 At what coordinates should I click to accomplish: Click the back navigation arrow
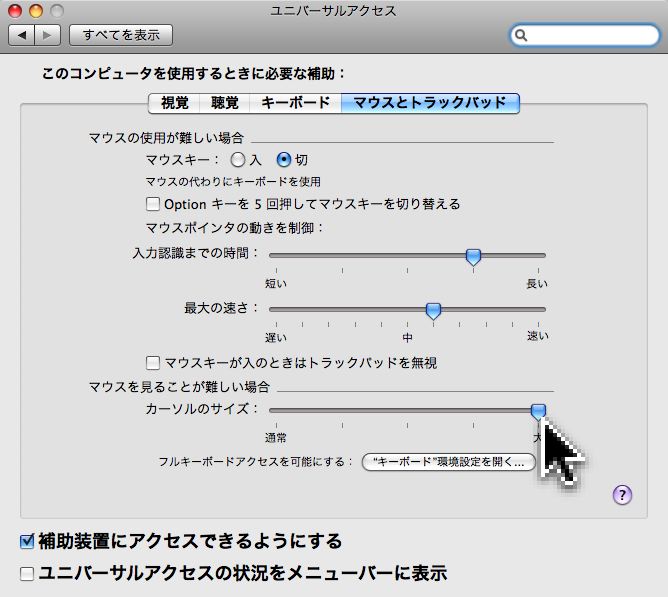pos(22,36)
